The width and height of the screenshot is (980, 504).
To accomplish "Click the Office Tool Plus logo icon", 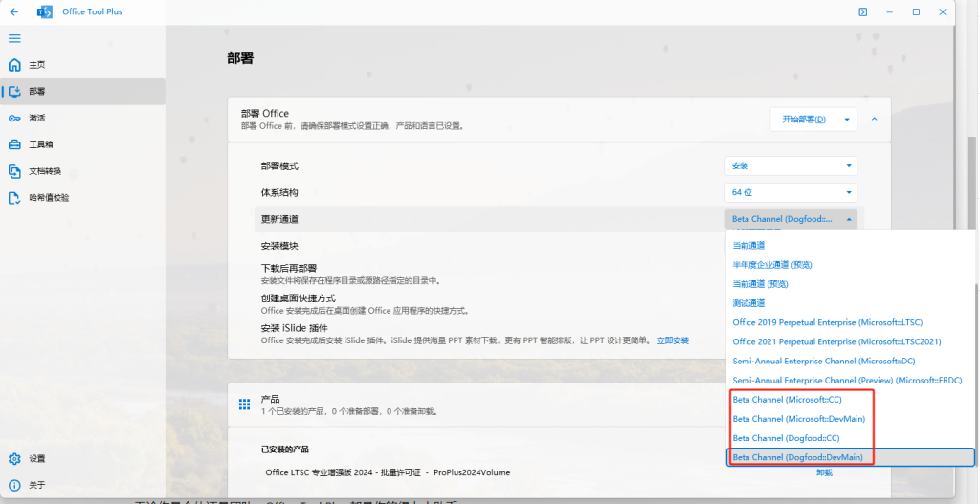I will 45,11.
